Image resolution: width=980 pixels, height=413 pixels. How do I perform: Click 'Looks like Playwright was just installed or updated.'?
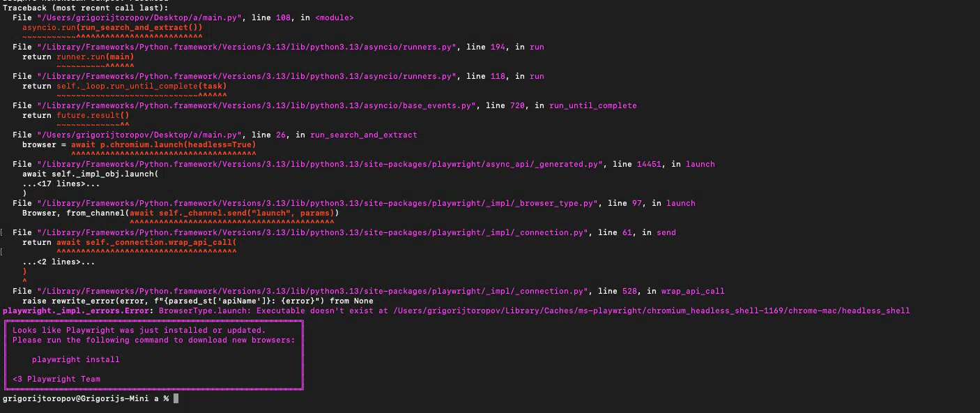pos(139,330)
